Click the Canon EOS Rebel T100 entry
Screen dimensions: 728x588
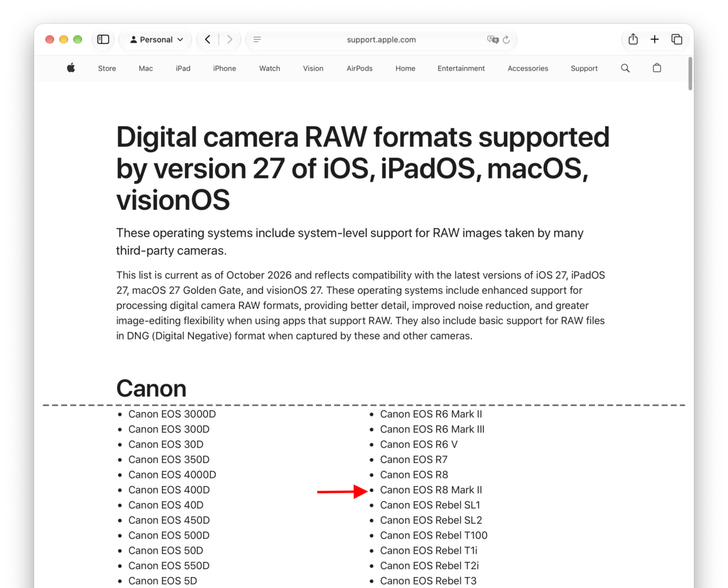tap(434, 535)
